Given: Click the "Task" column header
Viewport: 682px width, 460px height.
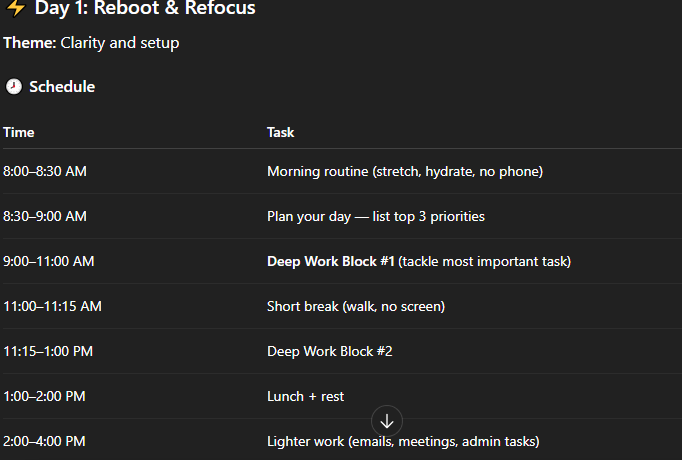Looking at the screenshot, I should point(281,132).
